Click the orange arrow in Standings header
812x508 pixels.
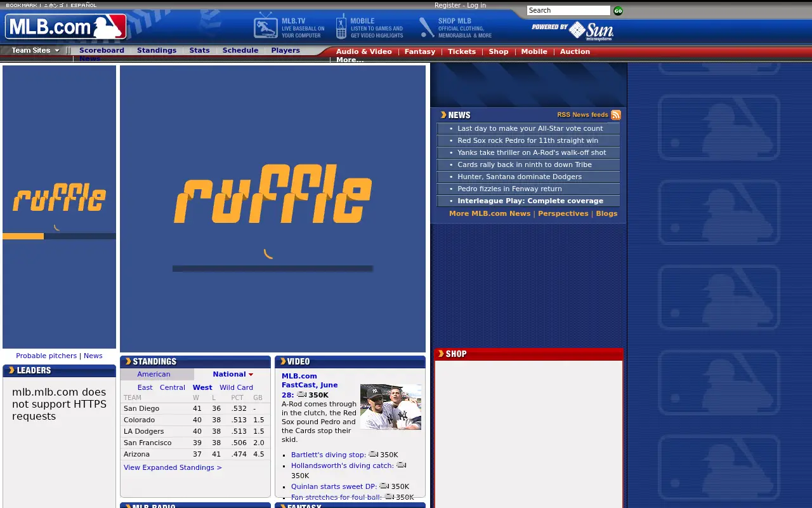[x=128, y=361]
